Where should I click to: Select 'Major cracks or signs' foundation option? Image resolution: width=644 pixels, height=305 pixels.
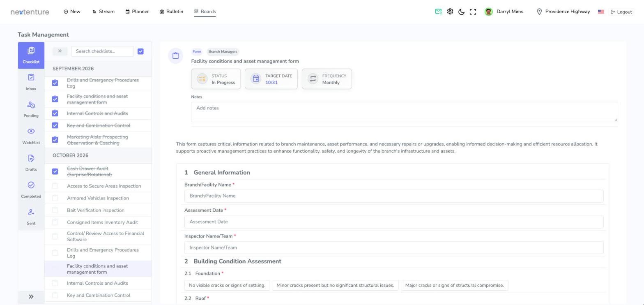(x=454, y=285)
